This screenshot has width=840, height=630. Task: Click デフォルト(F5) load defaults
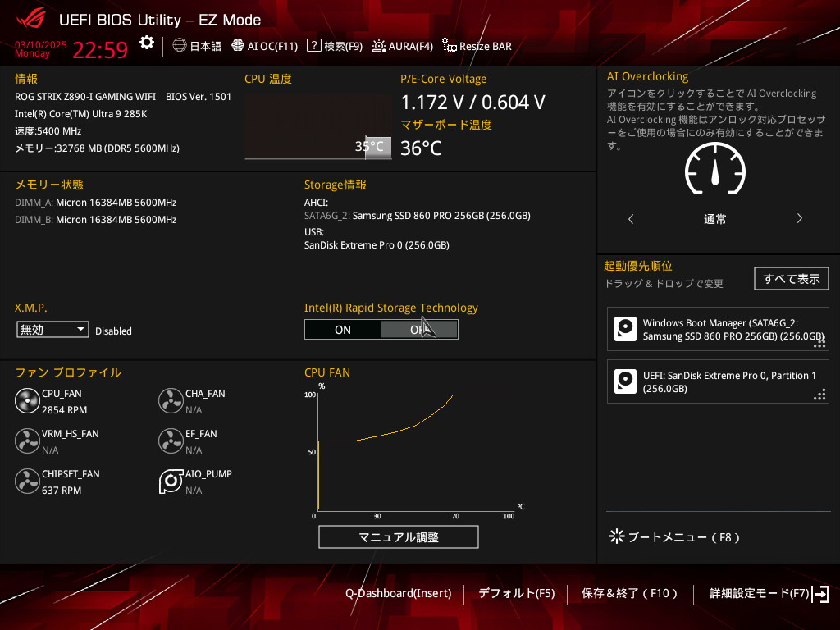point(517,593)
